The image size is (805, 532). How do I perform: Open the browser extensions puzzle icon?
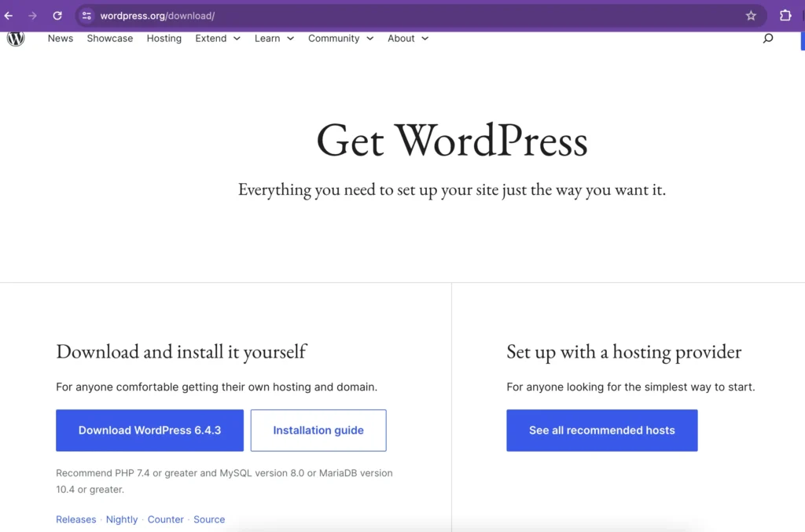click(x=785, y=16)
